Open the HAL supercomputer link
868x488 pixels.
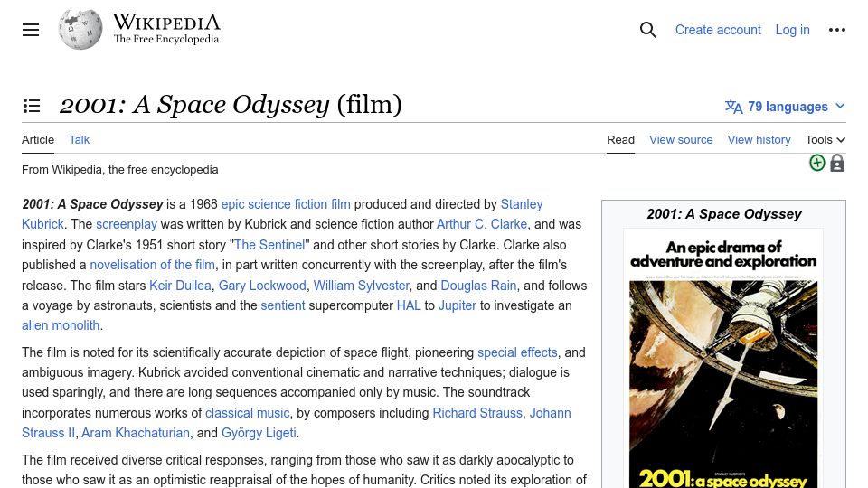pyautogui.click(x=409, y=305)
